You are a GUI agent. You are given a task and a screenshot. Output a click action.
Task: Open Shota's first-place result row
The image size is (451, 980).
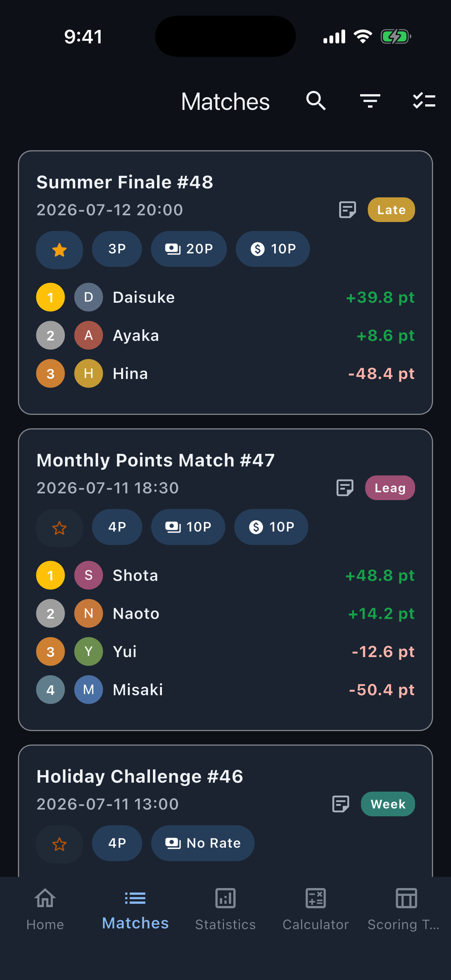coord(225,575)
